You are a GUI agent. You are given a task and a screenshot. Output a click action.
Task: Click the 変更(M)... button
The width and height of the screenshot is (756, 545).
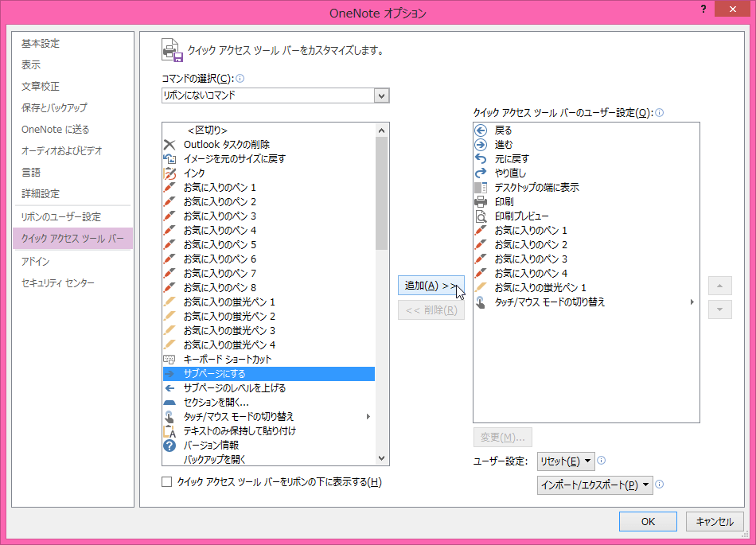pyautogui.click(x=502, y=437)
